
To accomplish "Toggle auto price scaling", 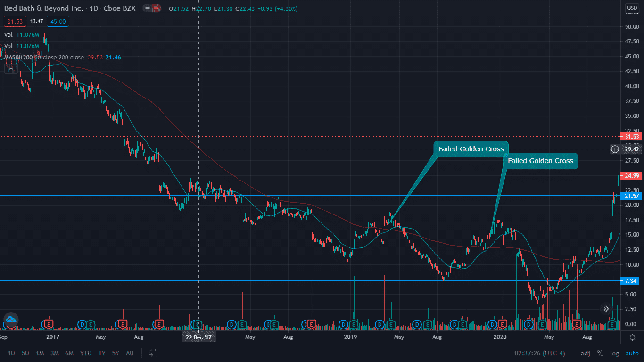I will click(632, 353).
